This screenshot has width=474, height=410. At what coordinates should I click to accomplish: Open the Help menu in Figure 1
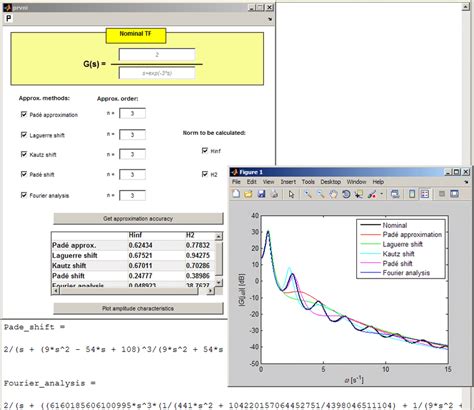tap(378, 182)
